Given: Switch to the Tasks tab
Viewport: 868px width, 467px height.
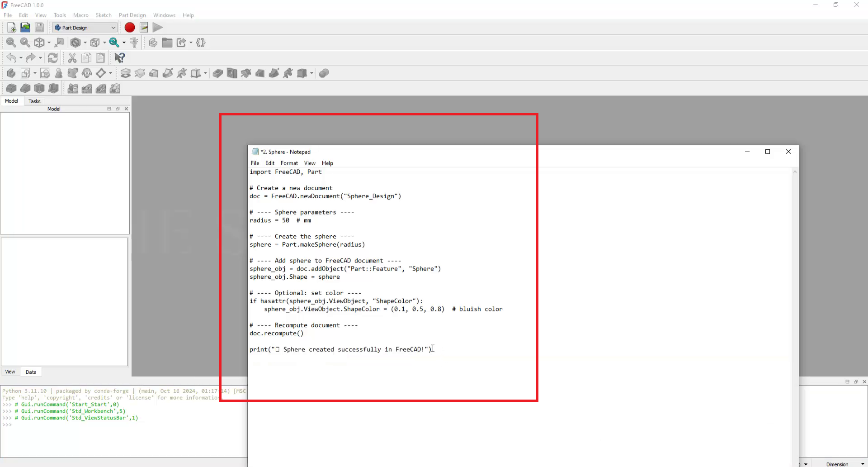Looking at the screenshot, I should [34, 101].
